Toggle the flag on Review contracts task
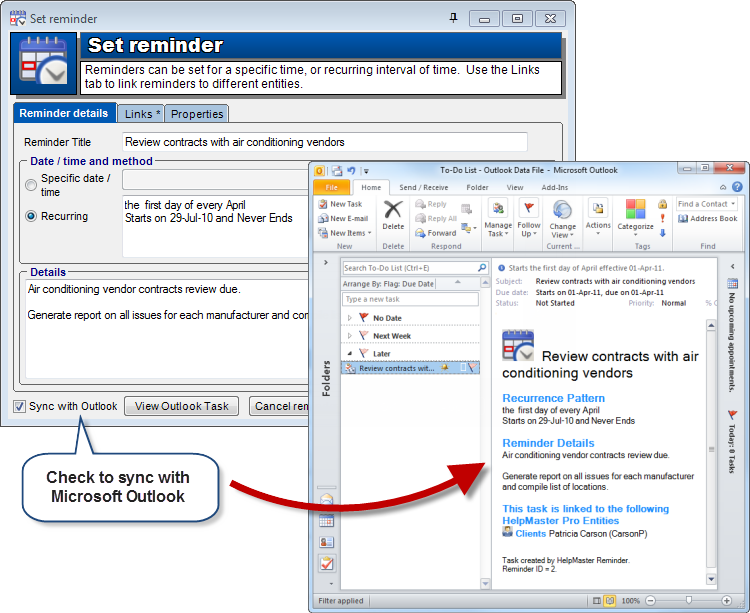 (473, 368)
